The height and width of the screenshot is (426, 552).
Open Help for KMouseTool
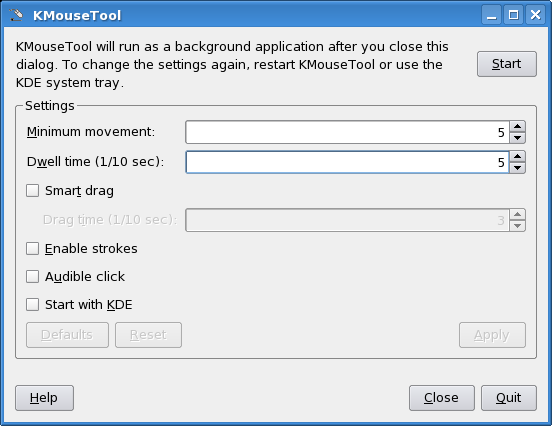44,398
